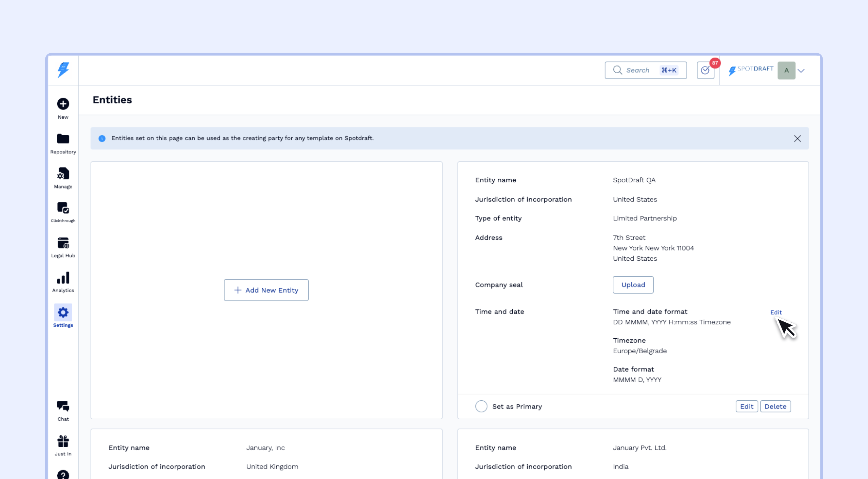Click the user avatar labeled A
Viewport: 868px width, 479px height.
(786, 71)
